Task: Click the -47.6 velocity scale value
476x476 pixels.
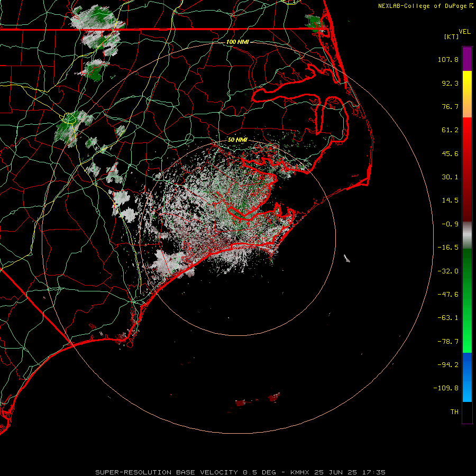Action: [448, 295]
